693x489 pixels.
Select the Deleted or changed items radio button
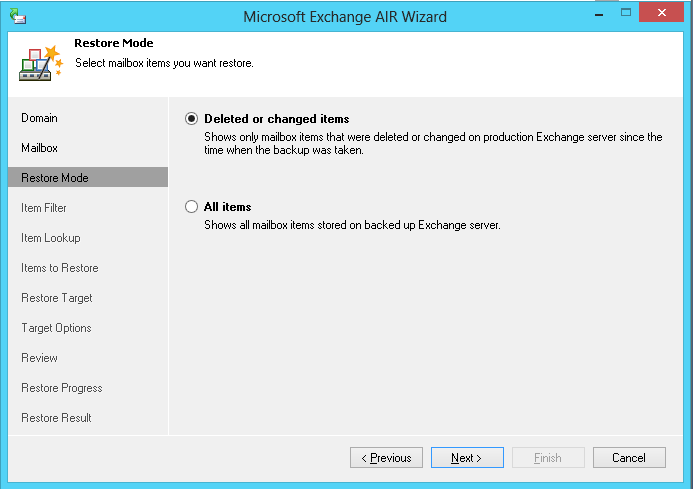pos(191,119)
